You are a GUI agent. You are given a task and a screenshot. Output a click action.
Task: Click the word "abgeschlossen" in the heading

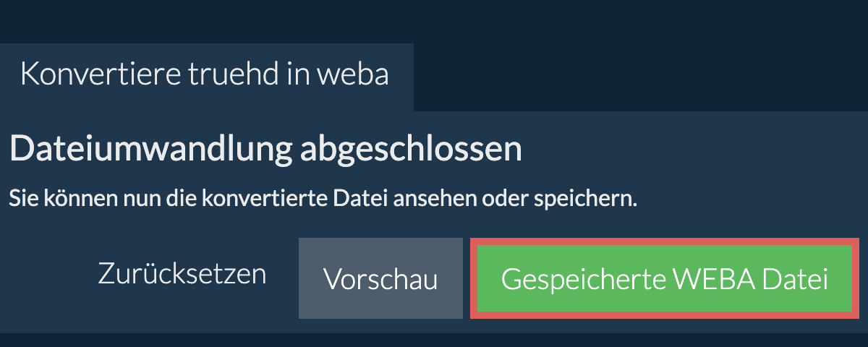[x=411, y=150]
